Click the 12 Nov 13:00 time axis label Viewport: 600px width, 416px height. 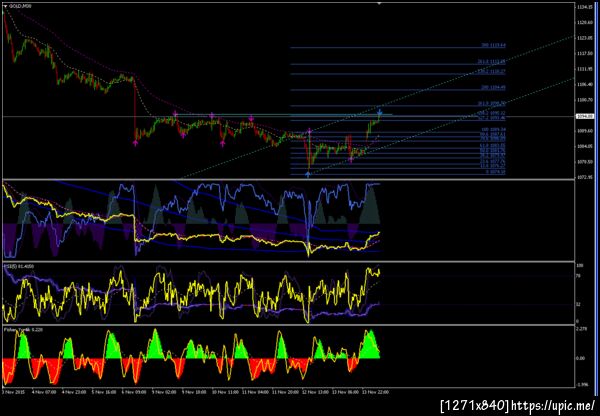[317, 392]
